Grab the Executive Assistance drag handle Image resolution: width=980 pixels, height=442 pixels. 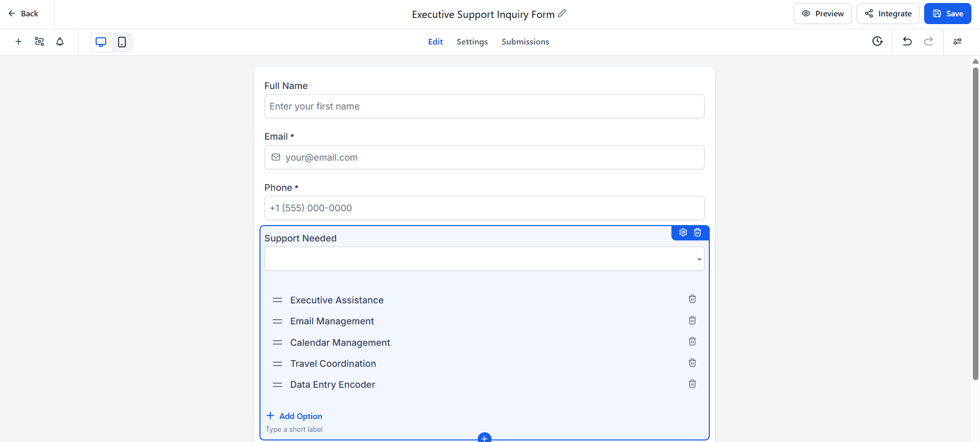(x=277, y=300)
